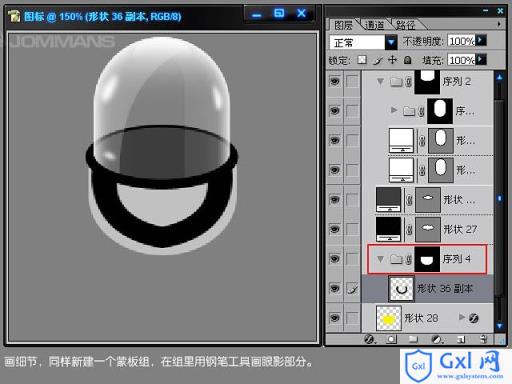Toggle the link box next to 序列 4
512x384 pixels.
pyautogui.click(x=352, y=259)
